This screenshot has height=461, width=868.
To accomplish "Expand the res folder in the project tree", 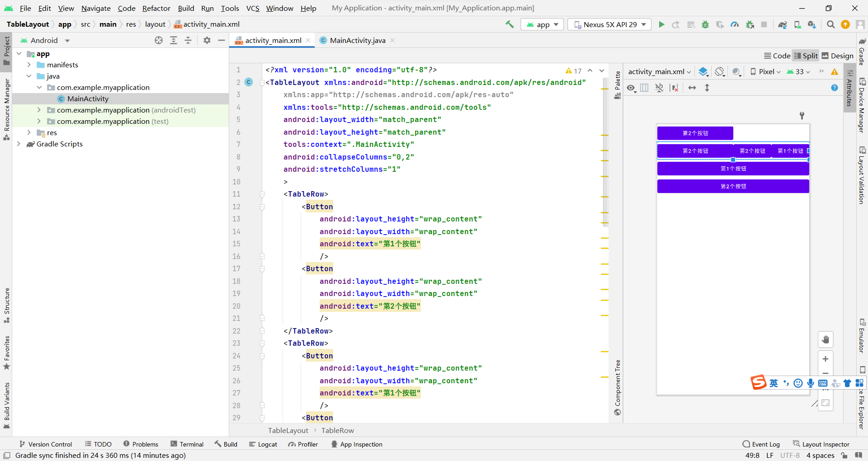I will click(29, 132).
